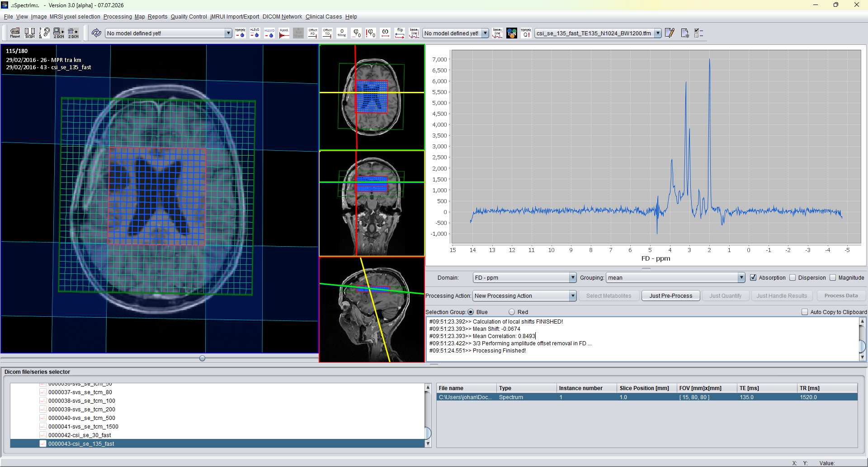Open the File menu

(x=8, y=17)
